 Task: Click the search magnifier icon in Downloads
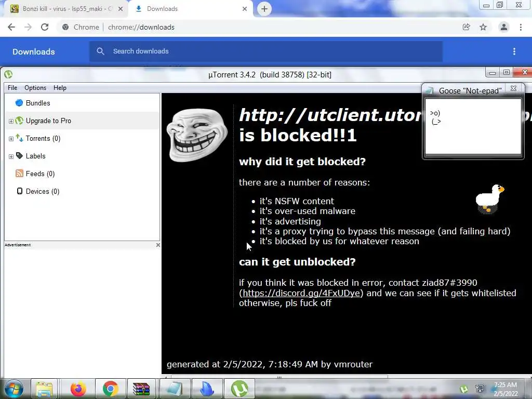(x=100, y=51)
